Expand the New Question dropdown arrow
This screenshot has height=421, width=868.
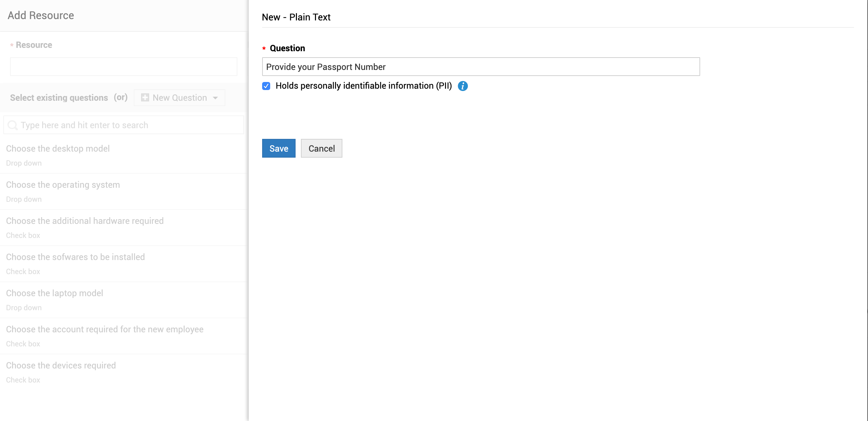click(215, 98)
